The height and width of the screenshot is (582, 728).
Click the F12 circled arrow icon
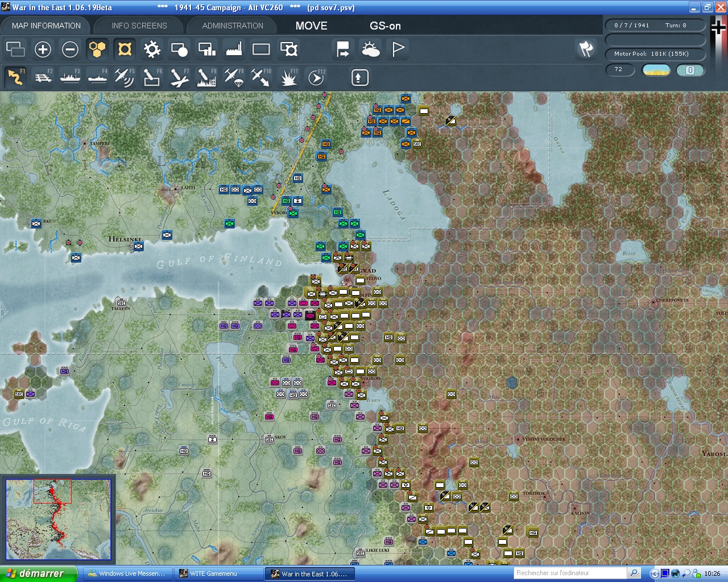316,77
